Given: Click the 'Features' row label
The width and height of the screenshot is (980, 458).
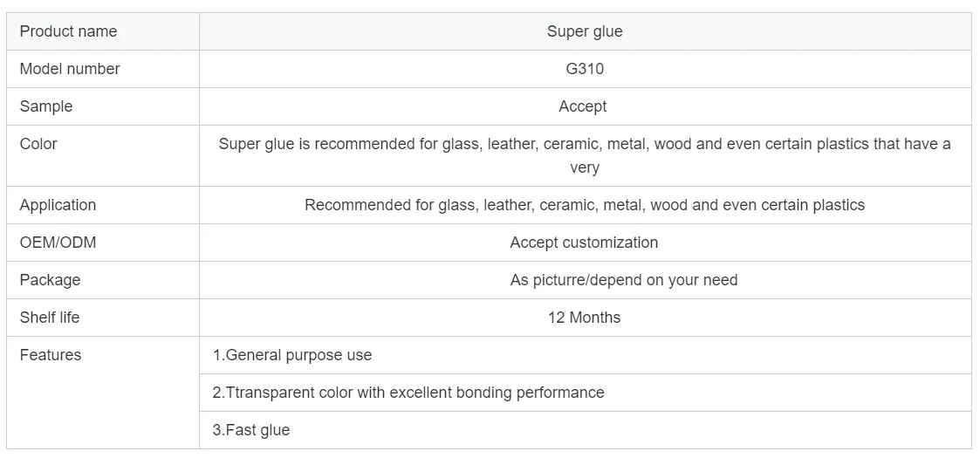Looking at the screenshot, I should 51,355.
